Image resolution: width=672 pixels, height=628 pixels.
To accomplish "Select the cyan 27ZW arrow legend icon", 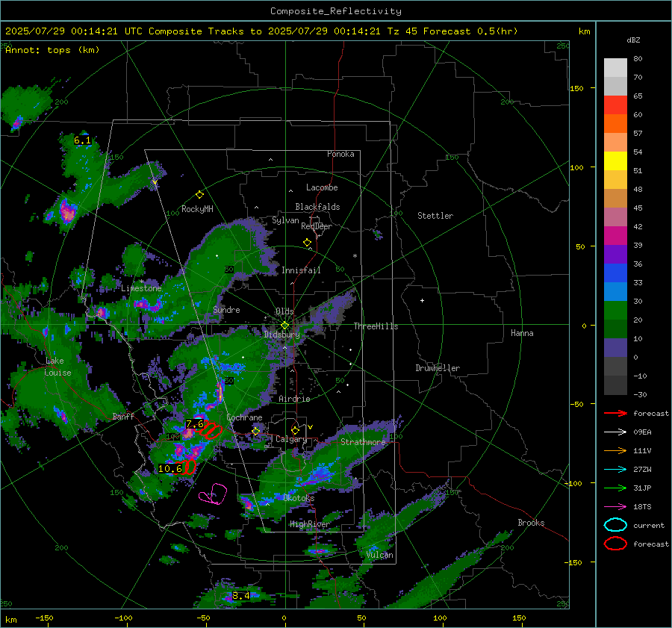I will tap(615, 470).
